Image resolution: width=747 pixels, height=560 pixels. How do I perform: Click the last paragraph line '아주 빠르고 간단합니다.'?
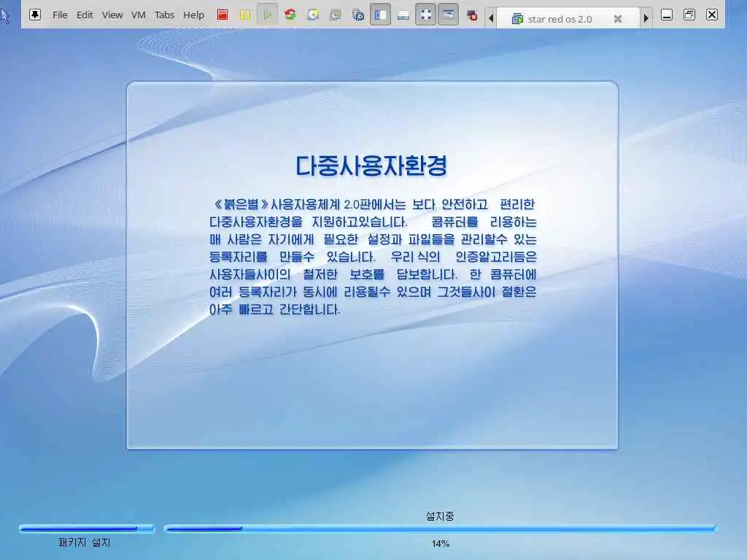pos(275,309)
